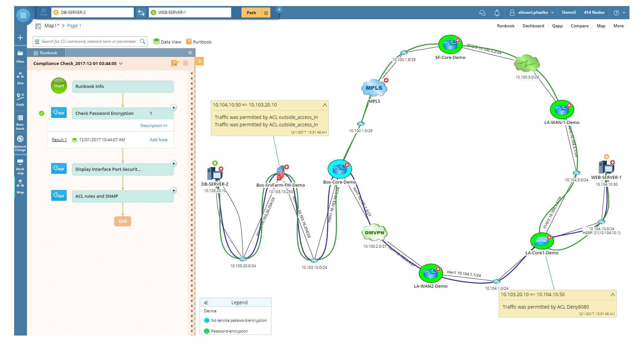Viewport: 644px width, 348px height.
Task: Expand the Compliance Check runbook title dropdown
Action: pyautogui.click(x=121, y=63)
